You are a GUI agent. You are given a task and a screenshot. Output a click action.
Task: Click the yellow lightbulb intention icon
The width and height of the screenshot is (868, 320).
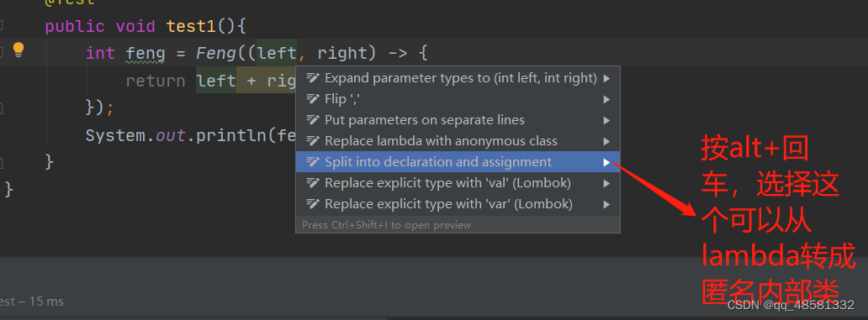pos(19,50)
